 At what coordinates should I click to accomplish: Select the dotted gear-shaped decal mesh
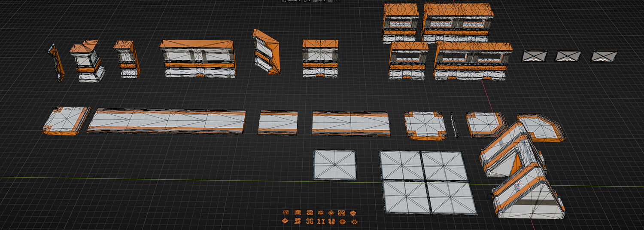[354, 222]
